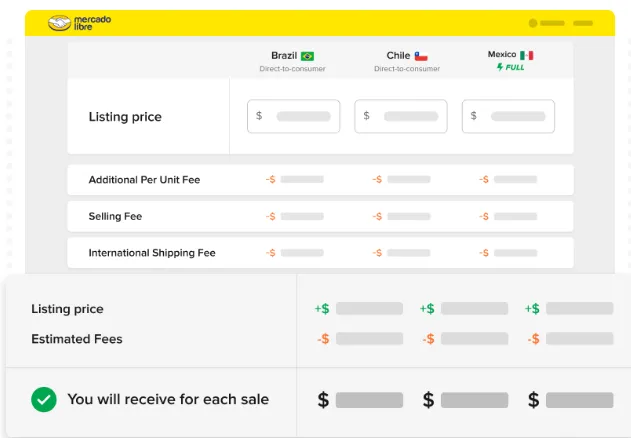Click the Mexico flag icon
This screenshot has width=631, height=438.
526,55
